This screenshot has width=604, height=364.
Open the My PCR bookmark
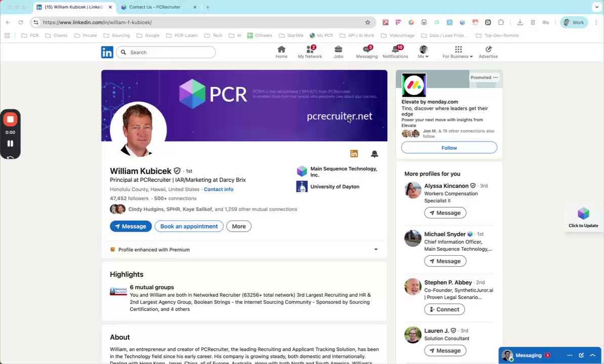pos(321,35)
